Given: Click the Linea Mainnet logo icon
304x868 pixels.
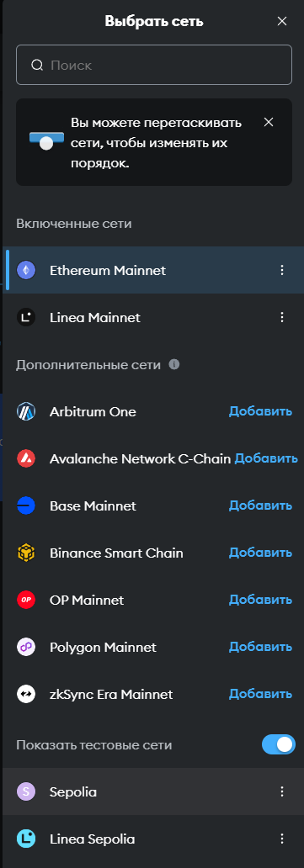Looking at the screenshot, I should [26, 318].
